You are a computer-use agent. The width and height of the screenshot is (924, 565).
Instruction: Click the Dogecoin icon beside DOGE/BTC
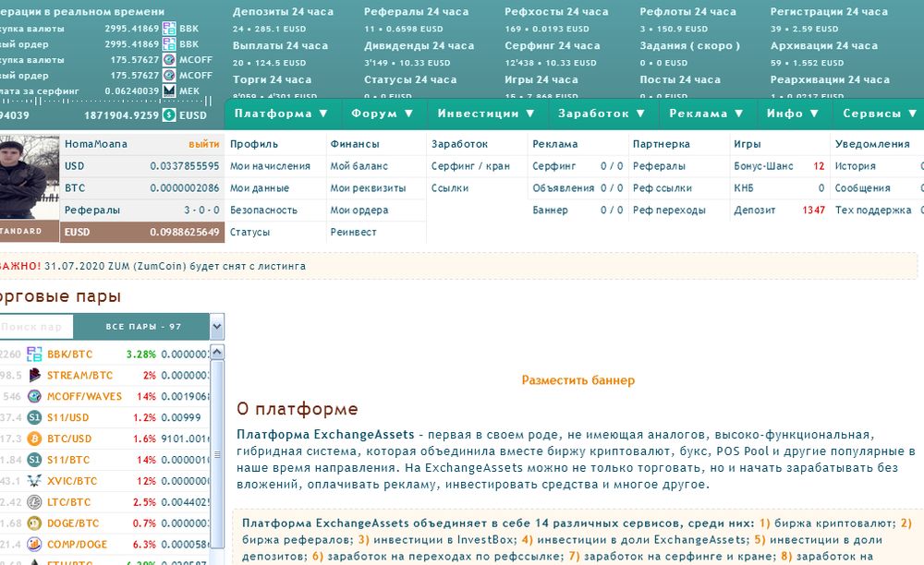[35, 523]
